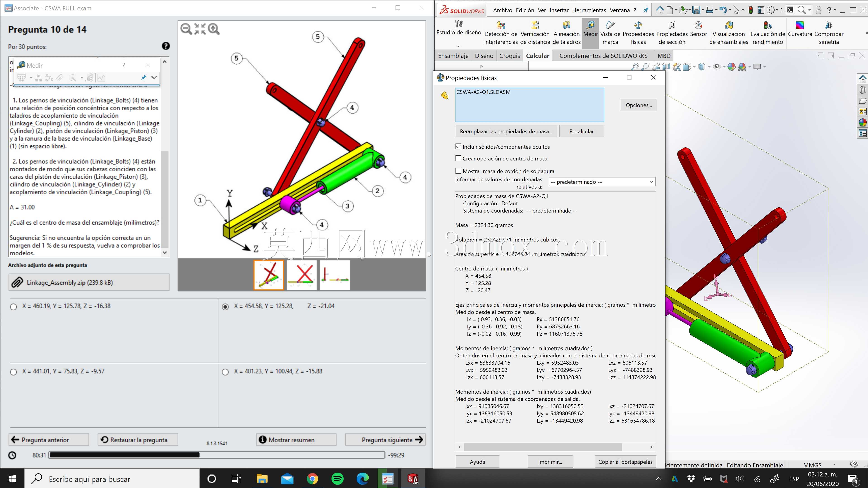Image resolution: width=868 pixels, height=488 pixels.
Task: Open Verificación de distancia tool
Action: click(535, 33)
